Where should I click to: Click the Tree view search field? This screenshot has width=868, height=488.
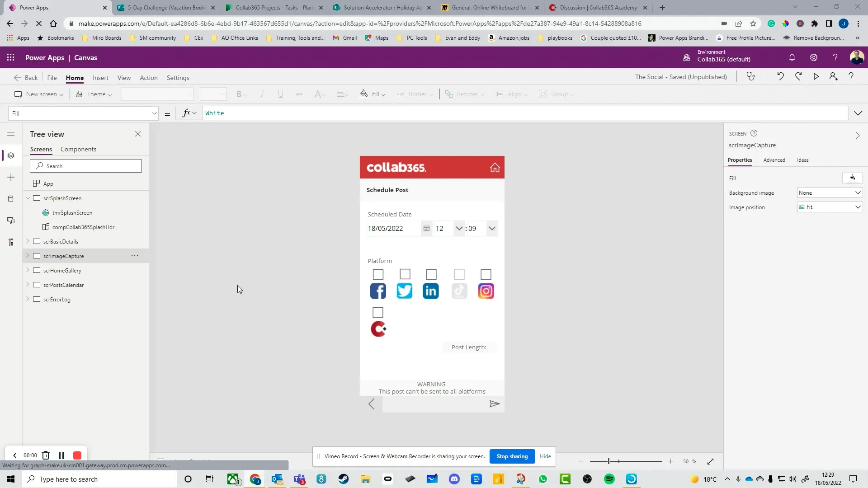[86, 166]
